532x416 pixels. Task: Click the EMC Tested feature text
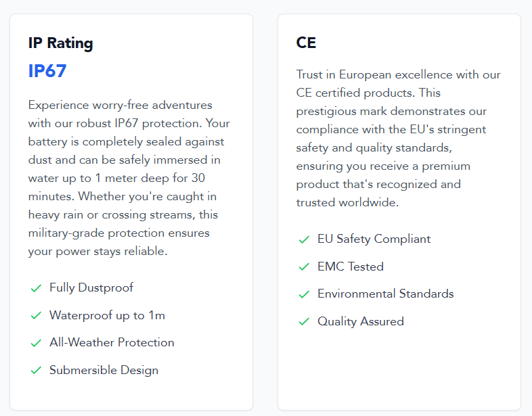(351, 267)
